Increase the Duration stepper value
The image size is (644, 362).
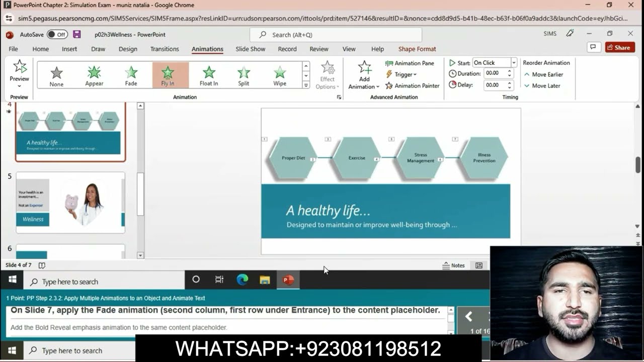(510, 71)
